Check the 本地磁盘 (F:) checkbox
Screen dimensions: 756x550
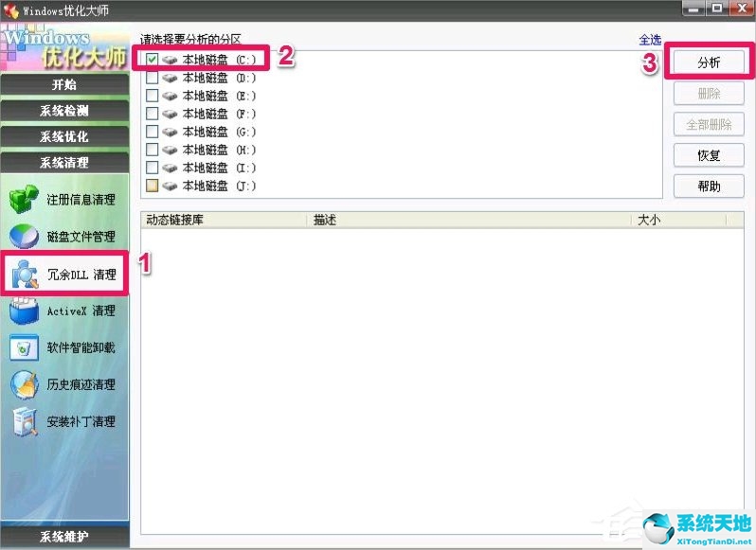click(152, 114)
